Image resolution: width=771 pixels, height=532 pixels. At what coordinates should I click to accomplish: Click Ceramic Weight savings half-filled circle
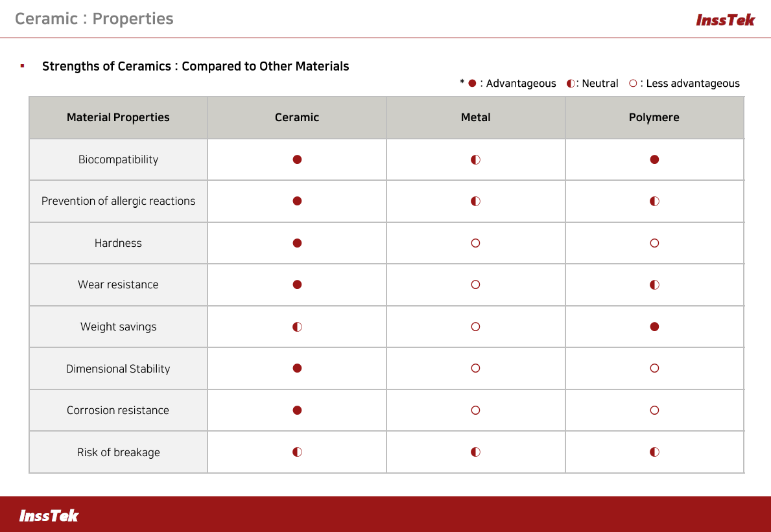297,327
